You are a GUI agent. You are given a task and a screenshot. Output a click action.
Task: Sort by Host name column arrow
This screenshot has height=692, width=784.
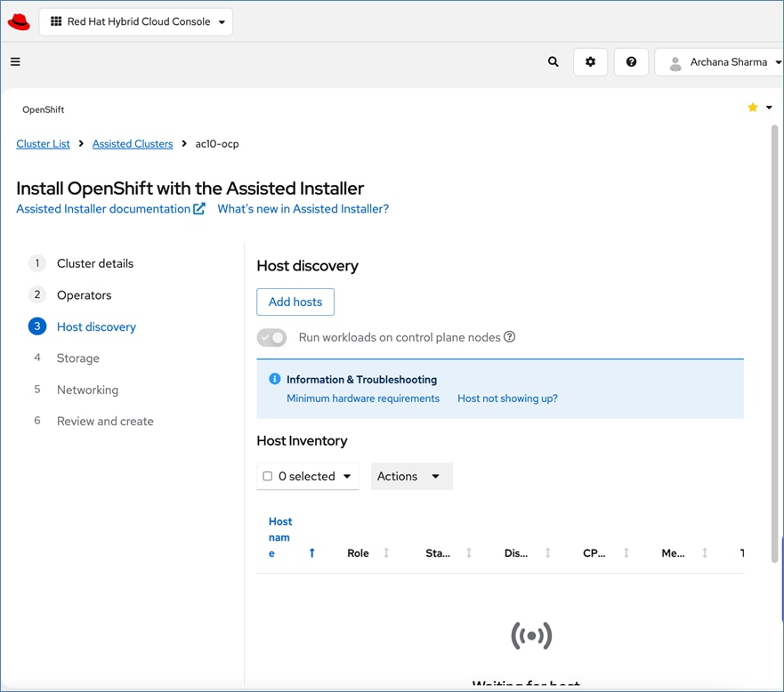coord(312,552)
